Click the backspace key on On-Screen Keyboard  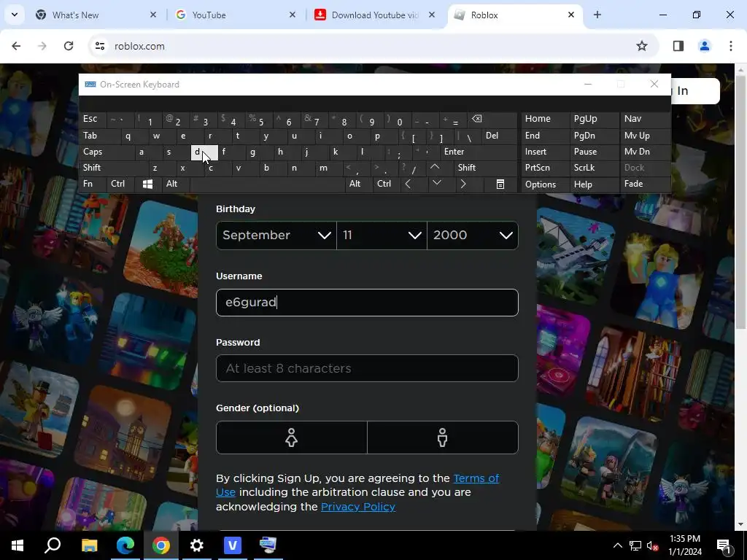492,119
